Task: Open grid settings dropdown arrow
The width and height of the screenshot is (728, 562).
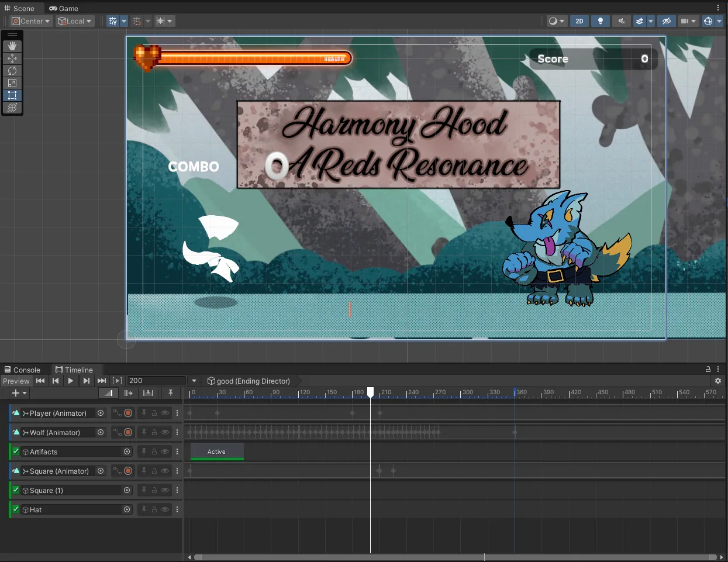Action: (124, 21)
